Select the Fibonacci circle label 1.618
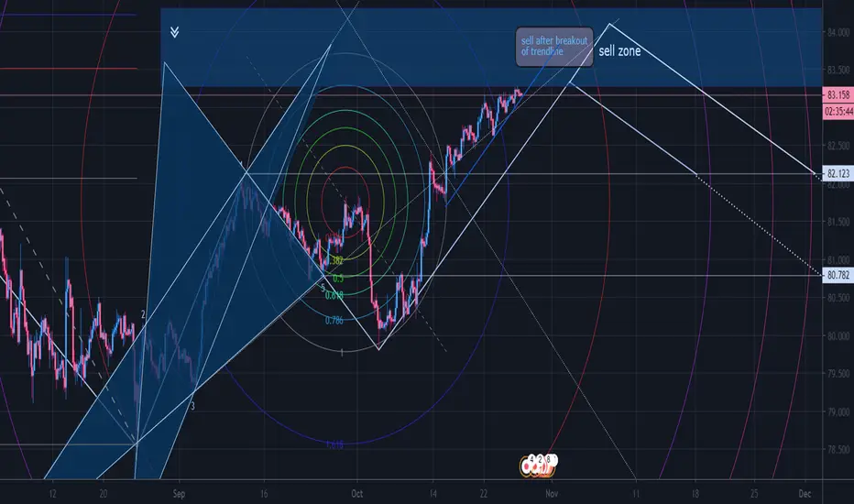 (335, 444)
